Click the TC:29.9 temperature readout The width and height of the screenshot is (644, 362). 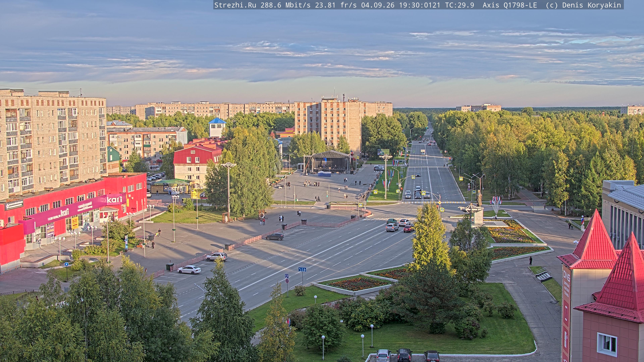(460, 5)
